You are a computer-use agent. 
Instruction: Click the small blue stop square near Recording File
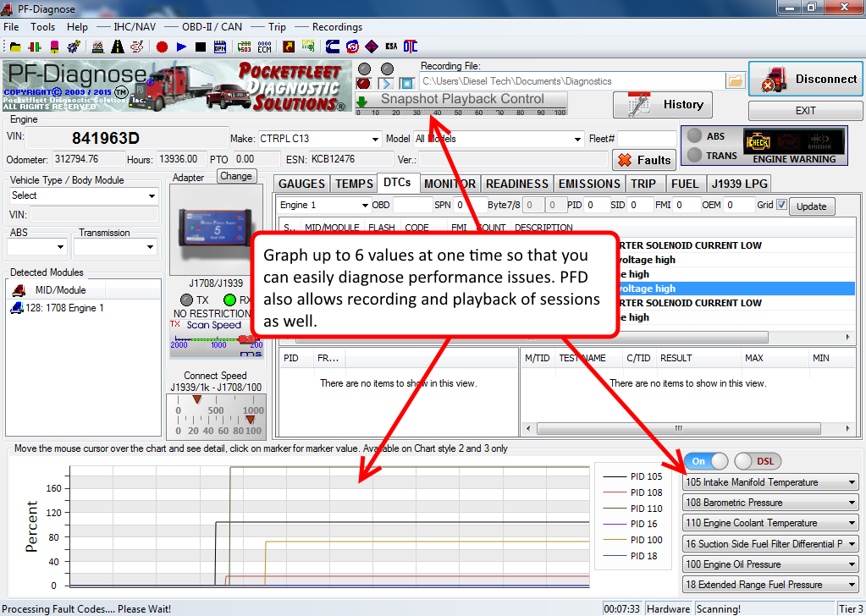point(407,84)
